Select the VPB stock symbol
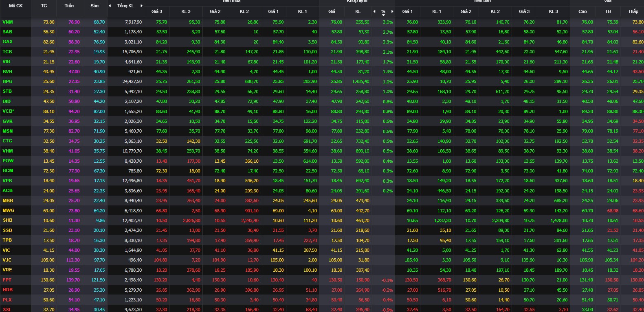Viewport: 644px width, 312px height. coord(7,181)
